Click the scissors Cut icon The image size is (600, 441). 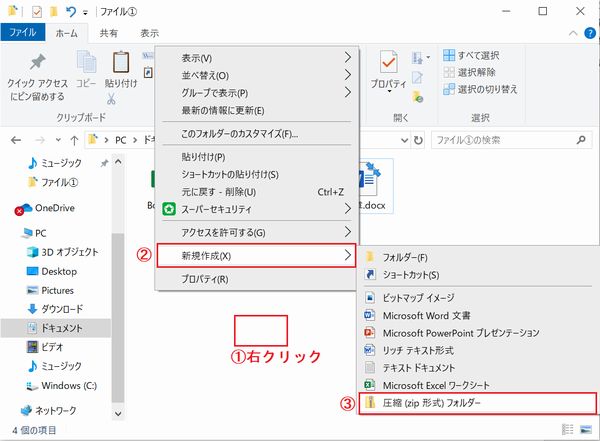click(x=111, y=99)
